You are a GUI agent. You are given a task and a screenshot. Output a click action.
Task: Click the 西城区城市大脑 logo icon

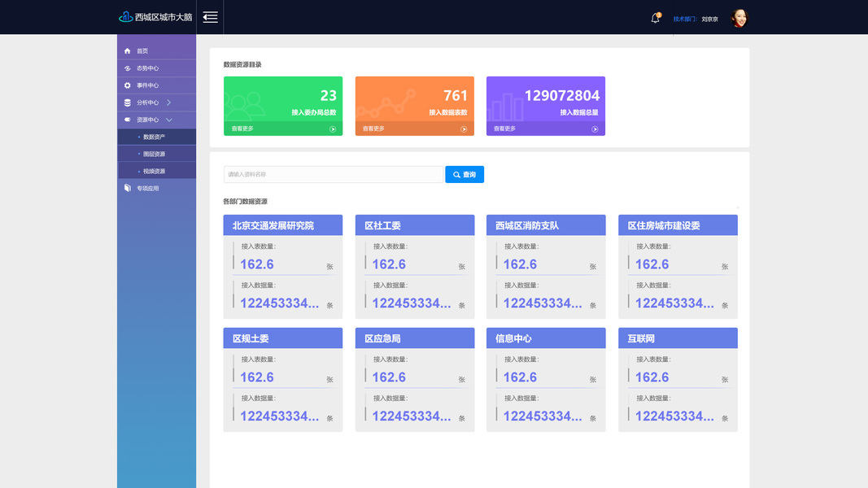coord(125,17)
